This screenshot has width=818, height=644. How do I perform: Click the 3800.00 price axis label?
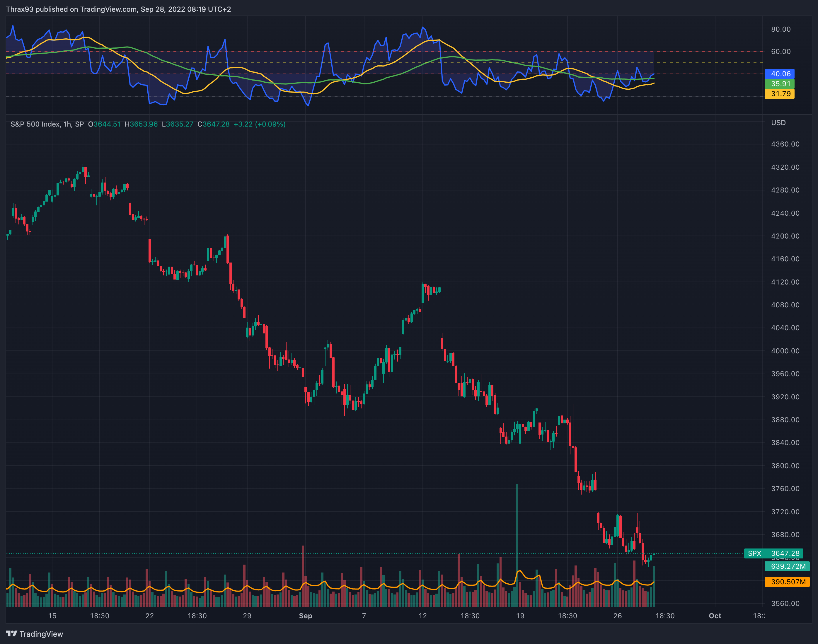(785, 466)
